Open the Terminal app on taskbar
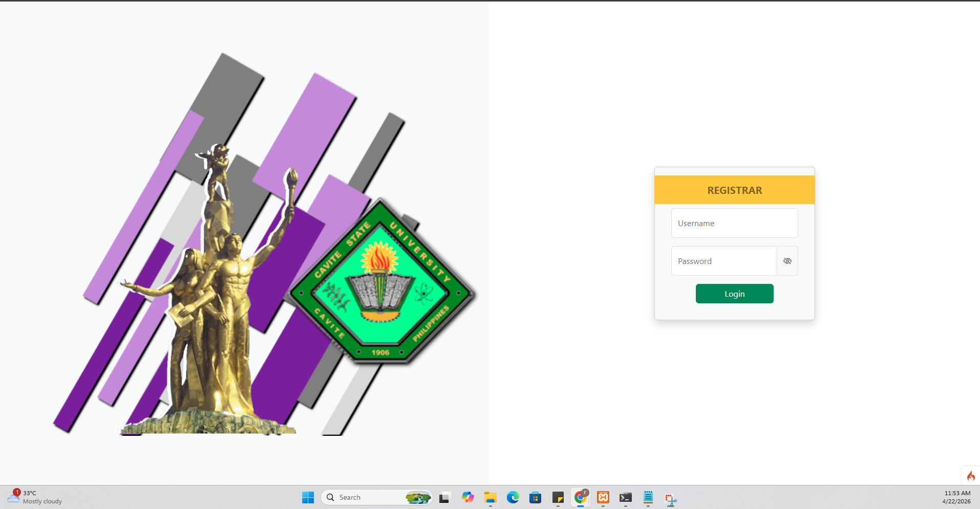 tap(625, 497)
